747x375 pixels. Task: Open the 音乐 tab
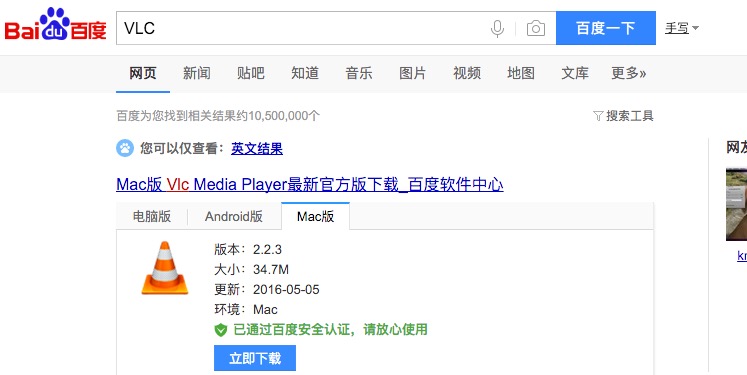pyautogui.click(x=359, y=73)
